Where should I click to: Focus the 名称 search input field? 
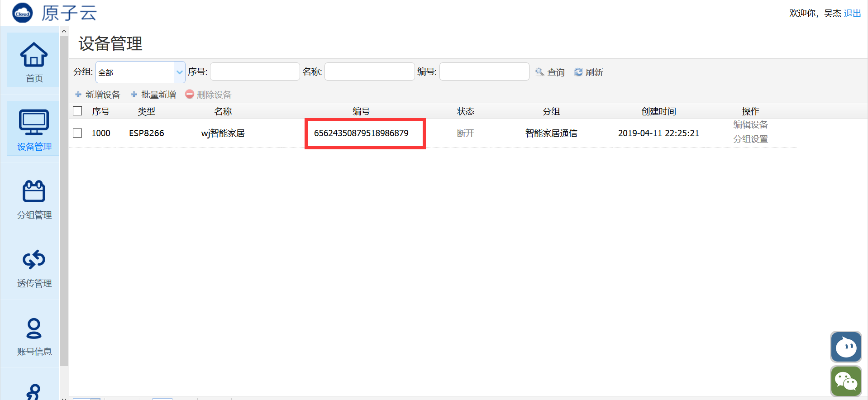tap(370, 71)
